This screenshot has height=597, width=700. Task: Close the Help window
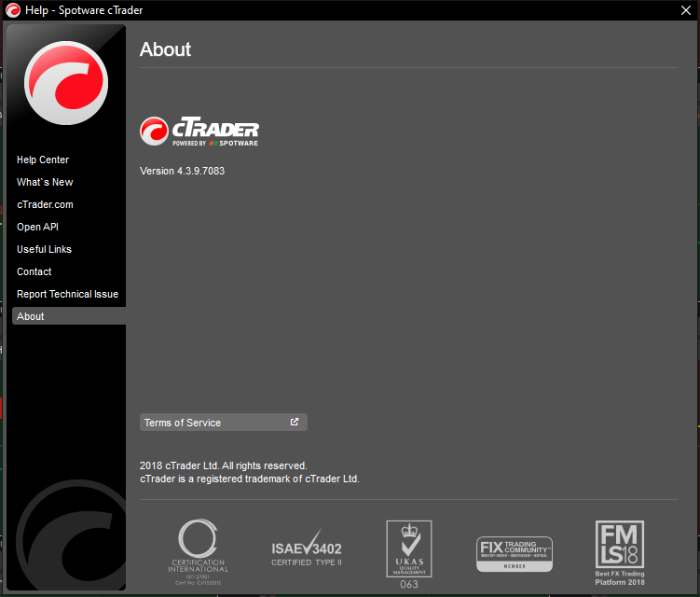coord(686,10)
